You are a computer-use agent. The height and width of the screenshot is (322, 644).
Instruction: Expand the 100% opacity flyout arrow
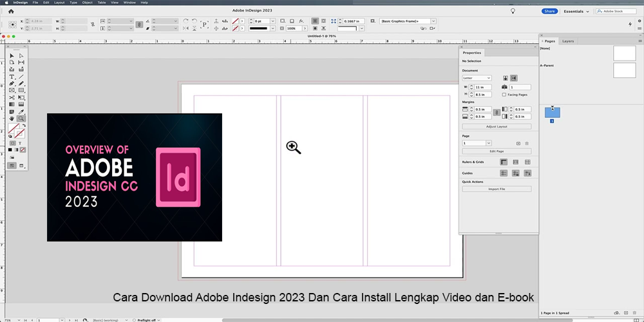pos(305,28)
